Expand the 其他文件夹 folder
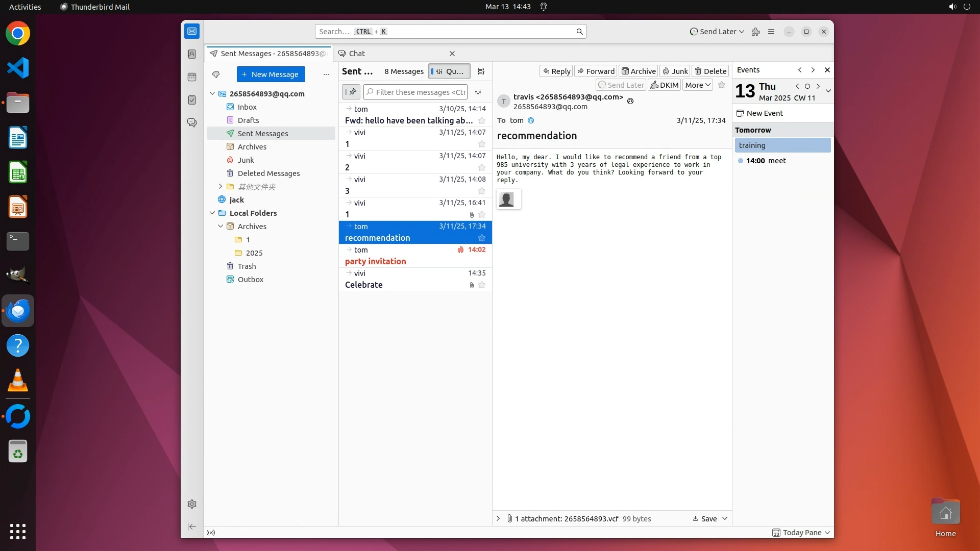Screen dimensions: 980x551 coord(220,187)
